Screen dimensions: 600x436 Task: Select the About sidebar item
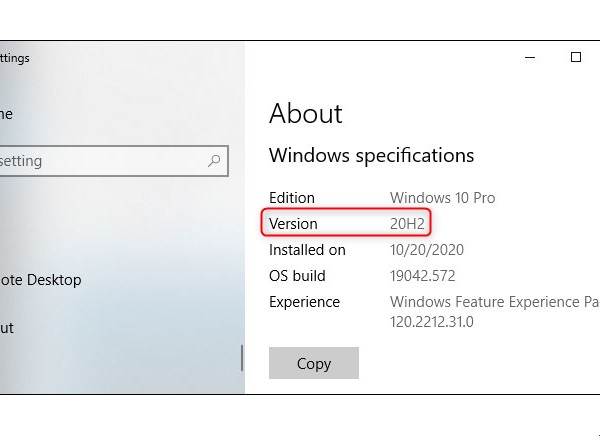coord(6,327)
